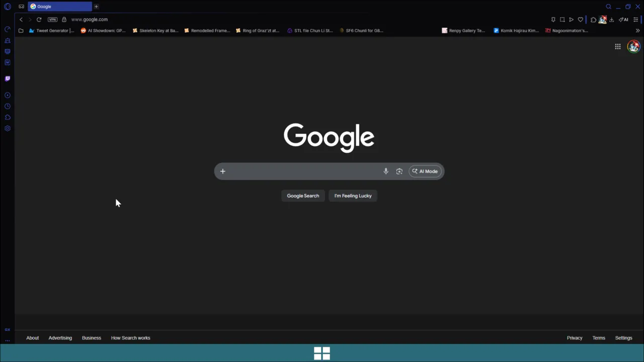644x362 pixels.
Task: Open a new tab with plus button
Action: click(96, 7)
